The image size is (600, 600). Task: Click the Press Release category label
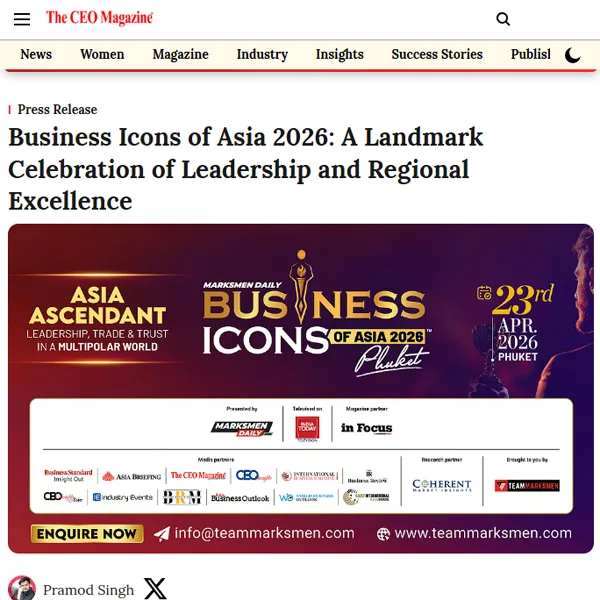57,109
